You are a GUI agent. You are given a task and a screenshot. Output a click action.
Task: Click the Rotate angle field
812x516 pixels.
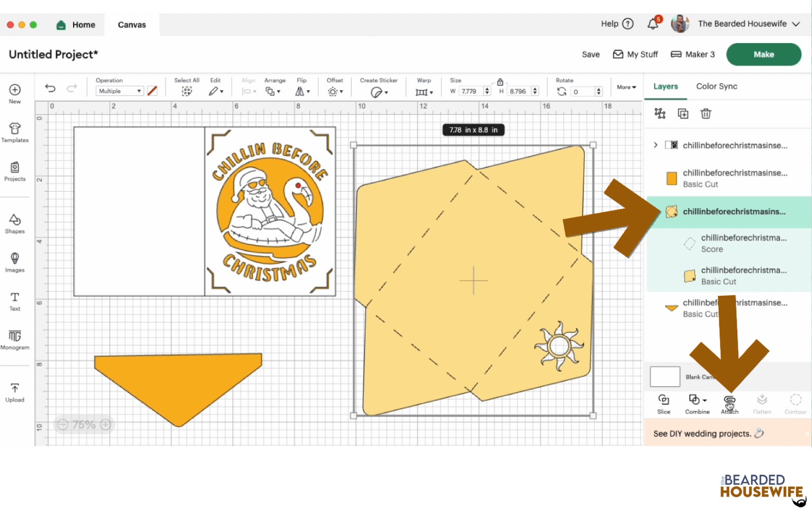(583, 91)
